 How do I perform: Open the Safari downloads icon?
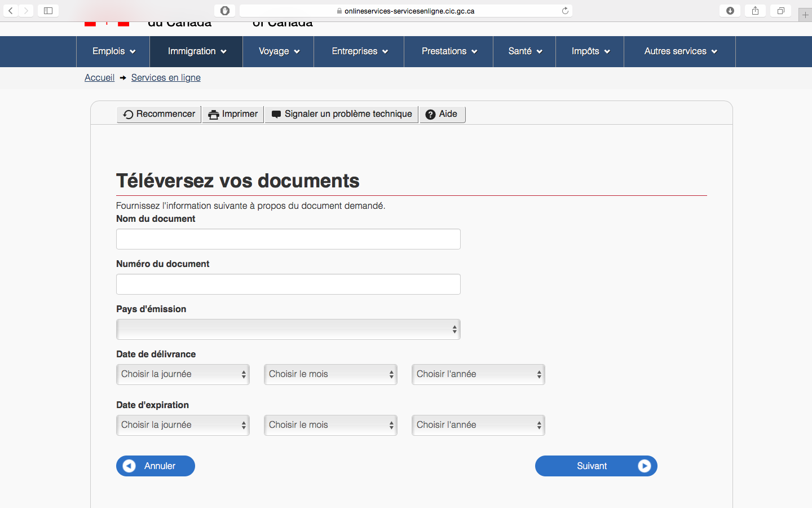coord(730,11)
